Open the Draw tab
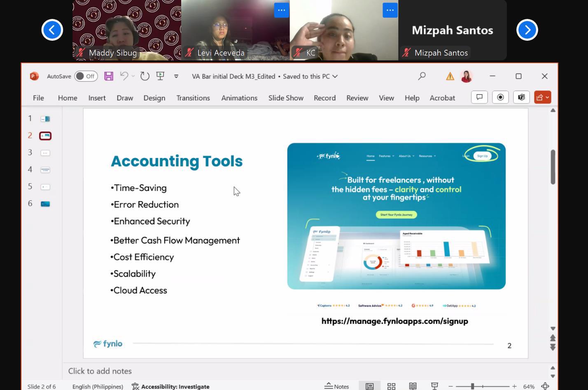 (125, 98)
